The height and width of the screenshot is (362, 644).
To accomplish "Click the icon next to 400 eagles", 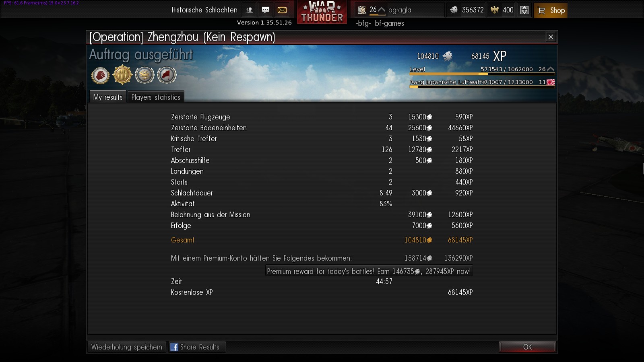I will pos(524,10).
